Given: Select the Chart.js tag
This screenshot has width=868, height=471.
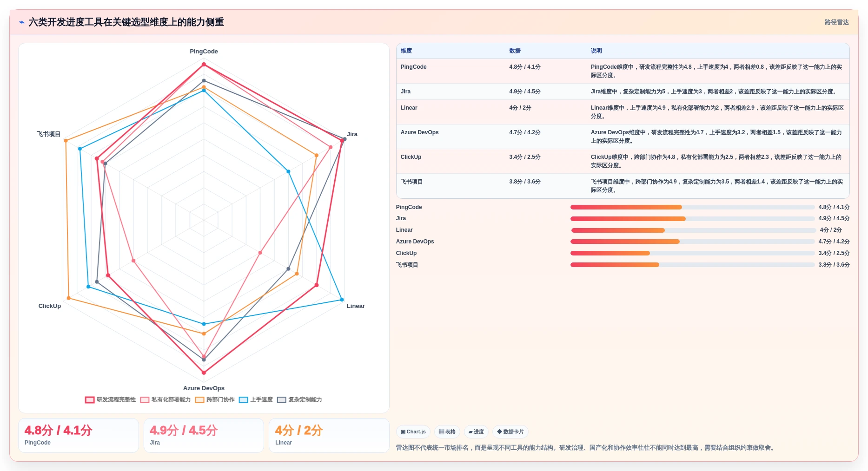Looking at the screenshot, I should tap(413, 432).
